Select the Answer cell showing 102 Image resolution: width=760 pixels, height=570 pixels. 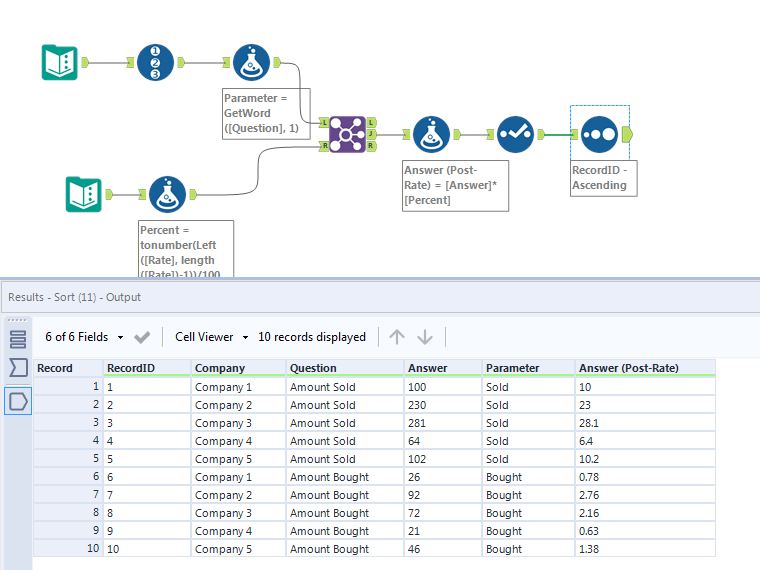pos(443,459)
